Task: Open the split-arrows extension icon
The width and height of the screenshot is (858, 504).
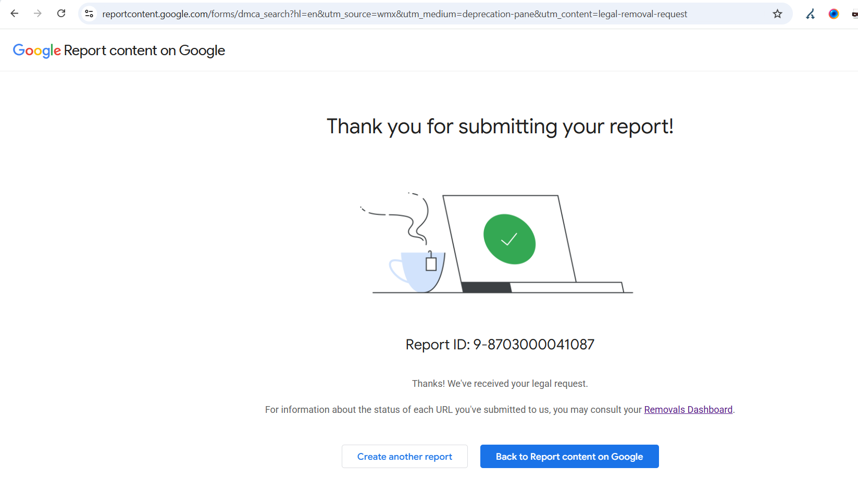Action: click(810, 14)
